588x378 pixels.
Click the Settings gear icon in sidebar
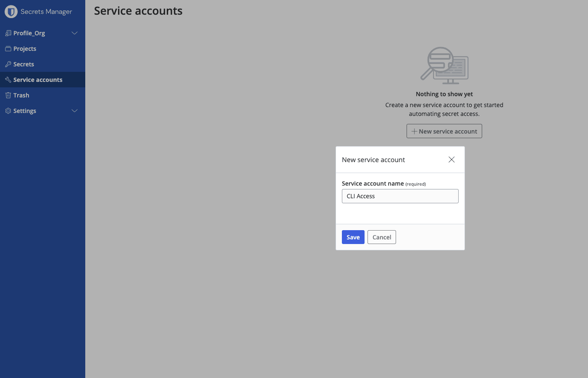[8, 110]
